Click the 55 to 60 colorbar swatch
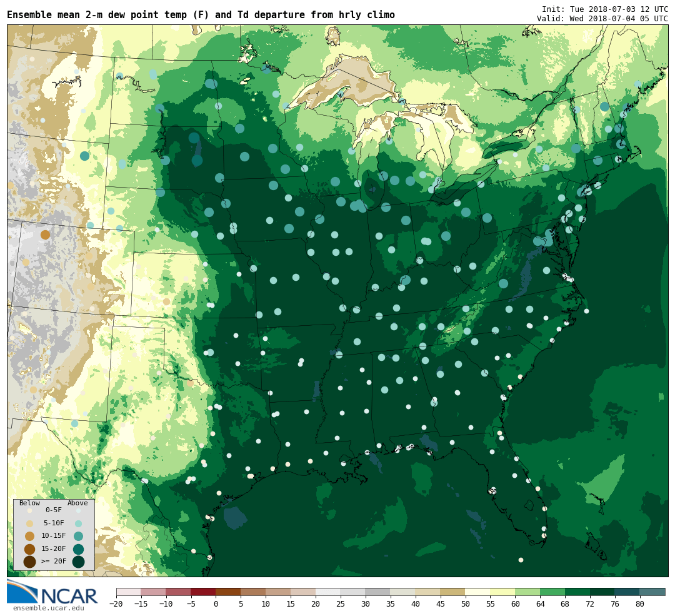Viewport: 675px width, 616px height. (502, 592)
